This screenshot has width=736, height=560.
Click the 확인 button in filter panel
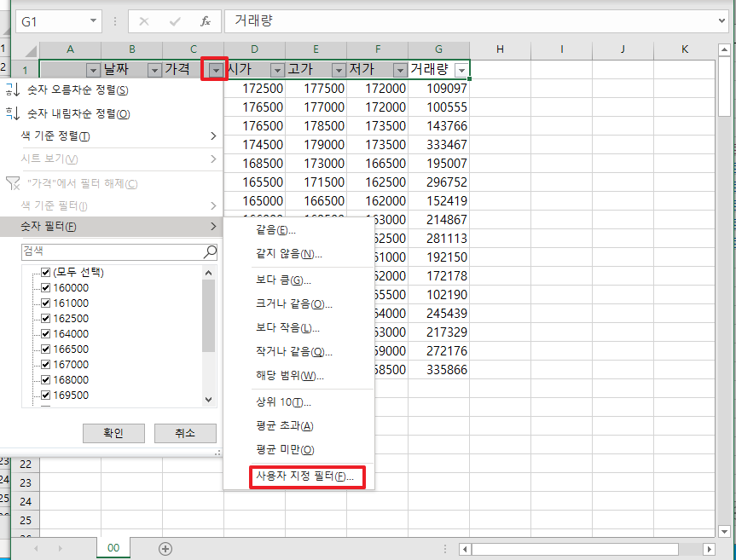pos(113,433)
